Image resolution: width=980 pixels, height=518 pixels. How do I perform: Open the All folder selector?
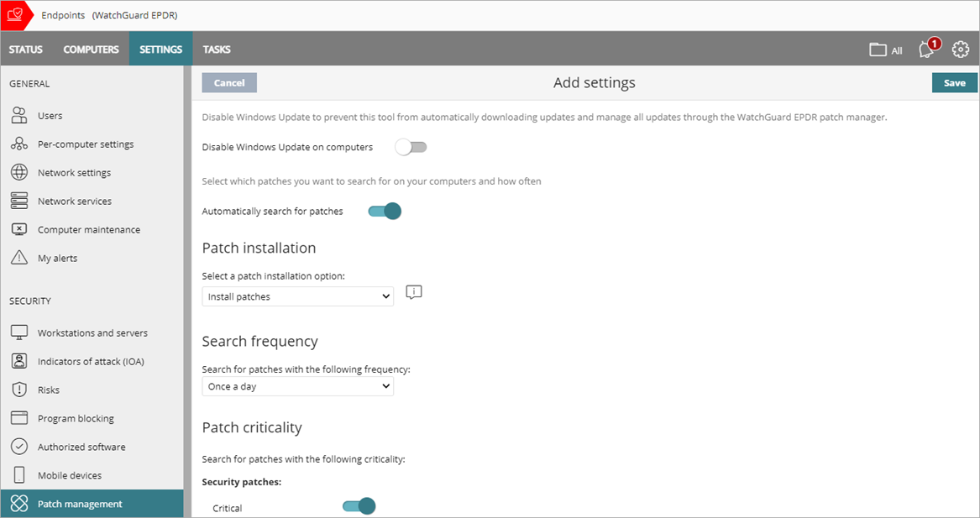click(x=885, y=50)
